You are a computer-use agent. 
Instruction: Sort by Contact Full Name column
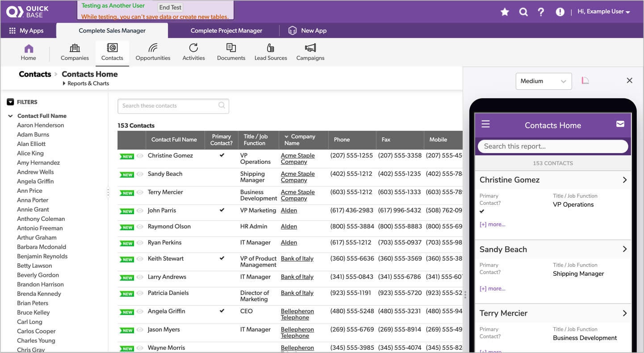174,140
